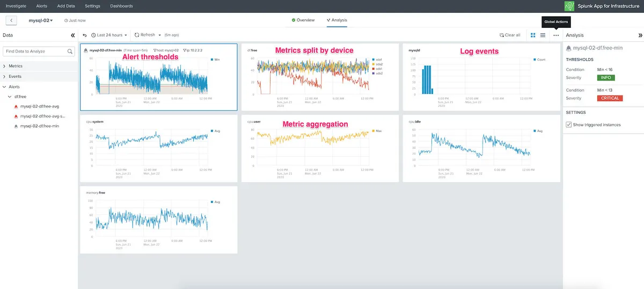Switch to list view layout
The width and height of the screenshot is (644, 289).
coord(543,35)
